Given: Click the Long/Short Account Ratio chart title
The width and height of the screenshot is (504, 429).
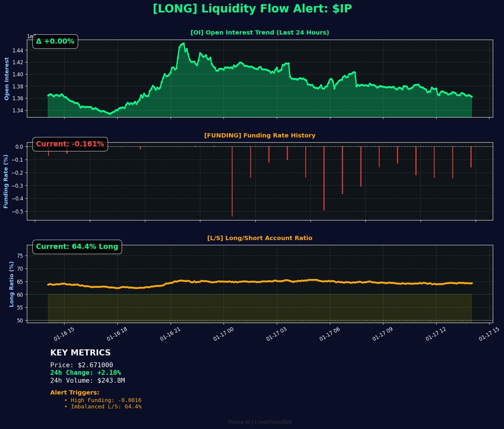Looking at the screenshot, I should pos(260,238).
